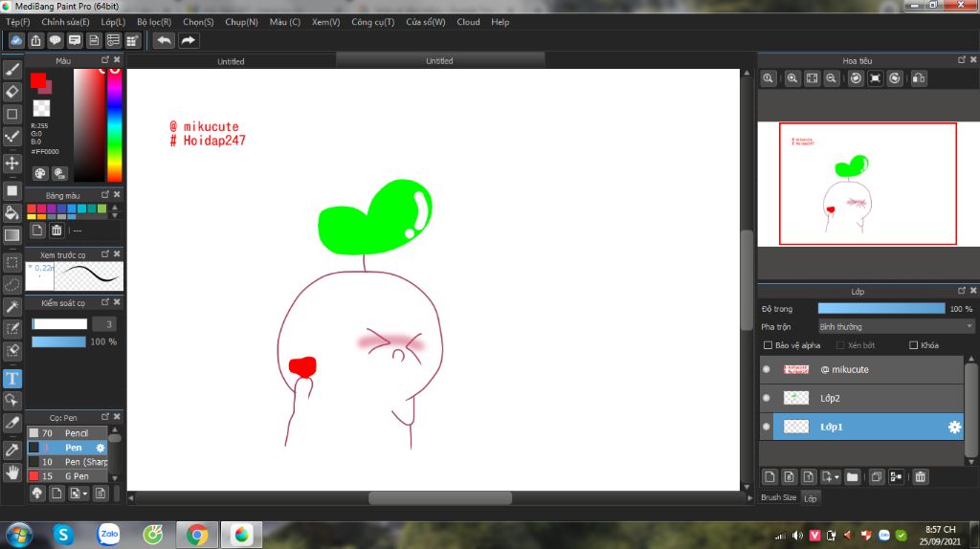Click brush size value field showing 3
This screenshot has width=980, height=549.
(103, 324)
